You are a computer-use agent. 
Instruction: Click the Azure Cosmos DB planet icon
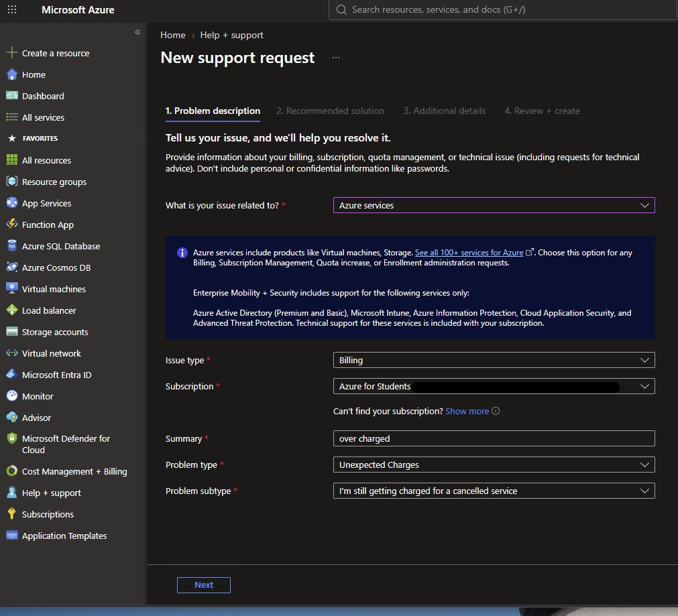coord(12,267)
